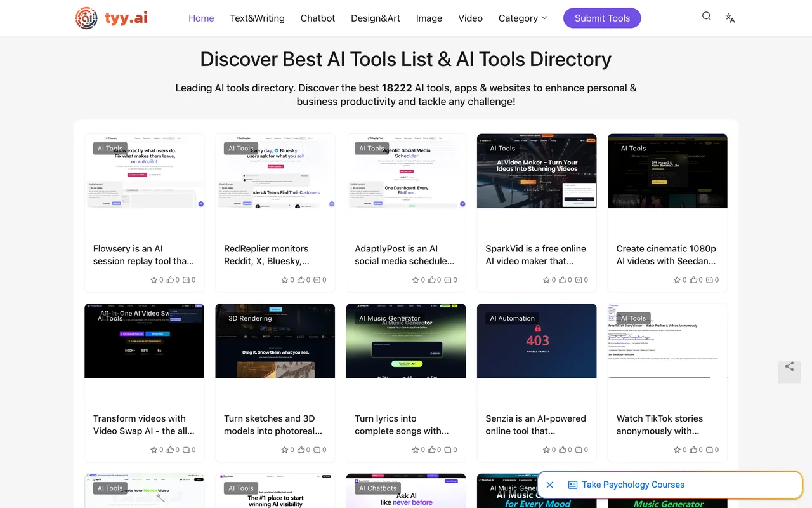Click the AI Automation tag on Senzia card

click(x=512, y=318)
